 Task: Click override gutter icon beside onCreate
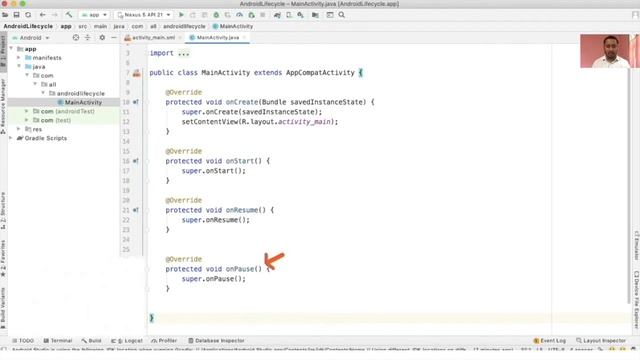(136, 102)
